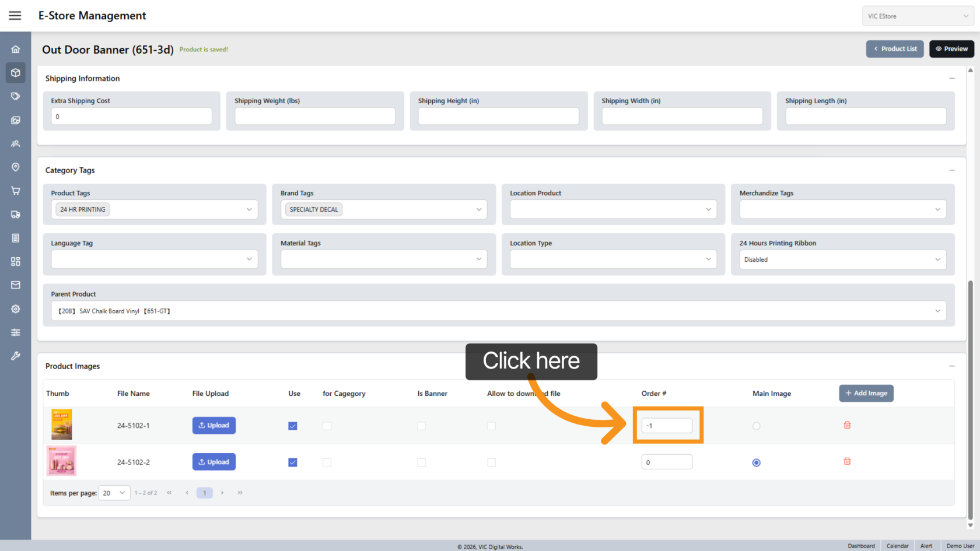The width and height of the screenshot is (980, 551).
Task: Click the Add Image button
Action: coord(866,393)
